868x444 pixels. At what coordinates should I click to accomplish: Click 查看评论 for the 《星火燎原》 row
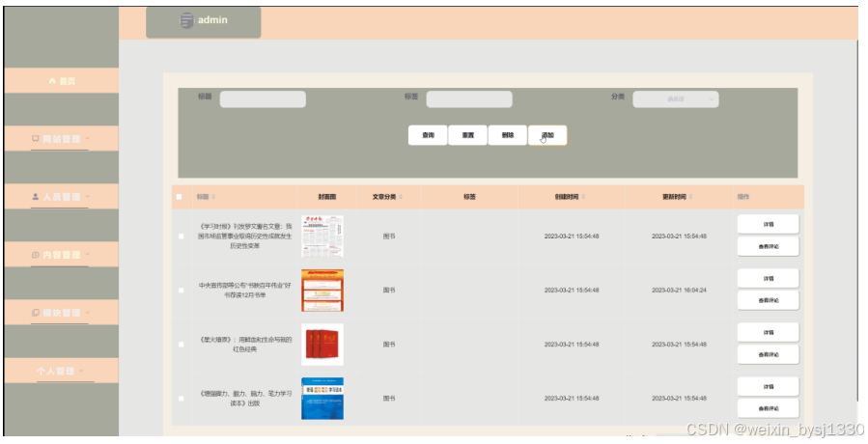coord(769,354)
